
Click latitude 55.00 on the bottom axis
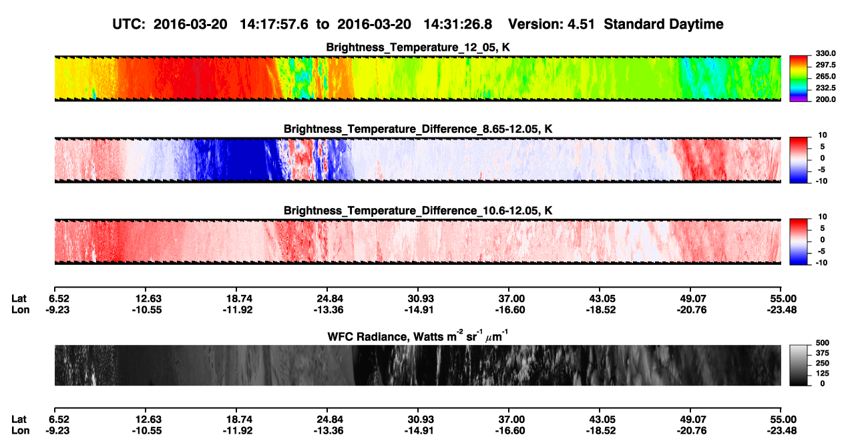[x=783, y=420]
